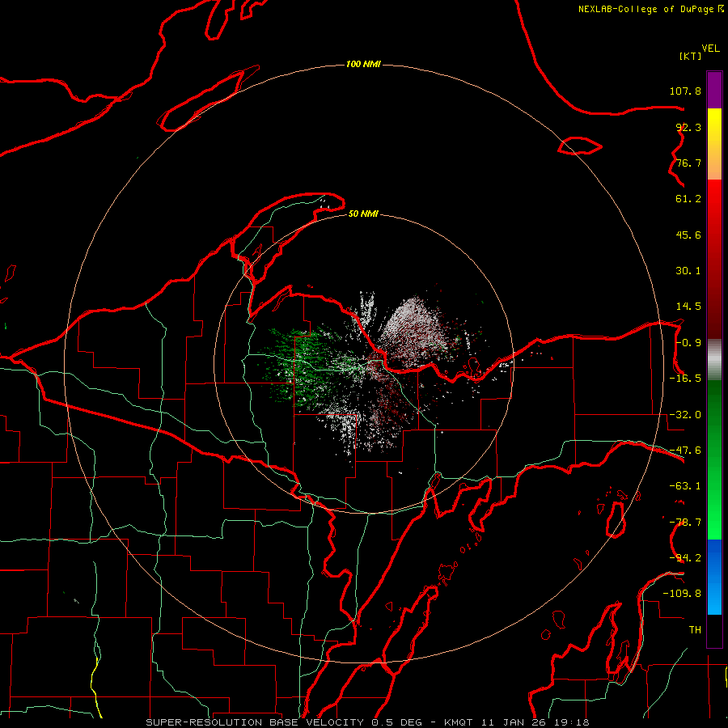Click the 30.1 velocity scale value
Image resolution: width=728 pixels, height=728 pixels.
pyautogui.click(x=688, y=271)
